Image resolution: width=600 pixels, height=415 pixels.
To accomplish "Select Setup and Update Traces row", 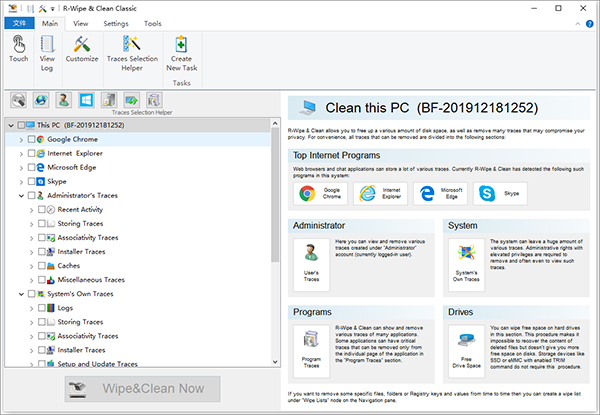I will [97, 364].
